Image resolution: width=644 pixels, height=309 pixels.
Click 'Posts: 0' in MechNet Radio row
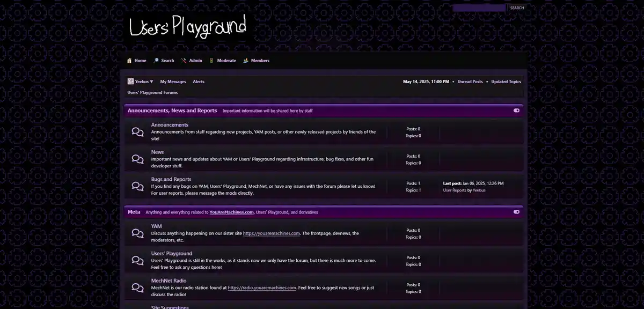413,285
